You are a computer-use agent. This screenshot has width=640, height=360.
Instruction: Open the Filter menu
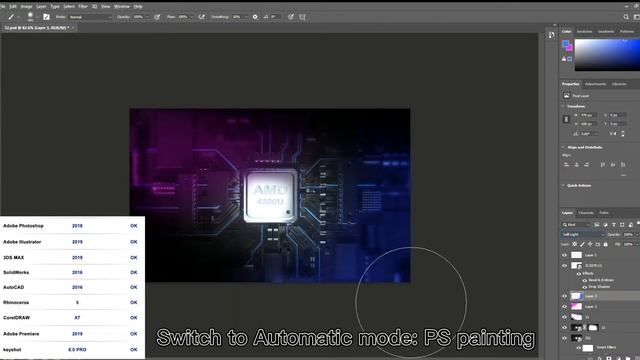(x=83, y=7)
